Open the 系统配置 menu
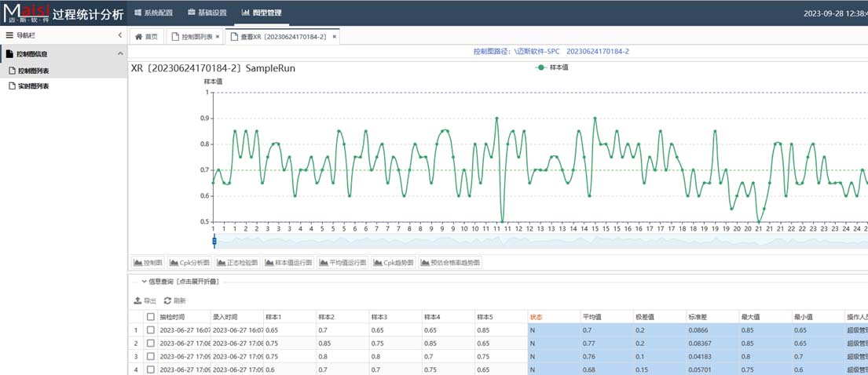868x375 pixels. pyautogui.click(x=153, y=13)
